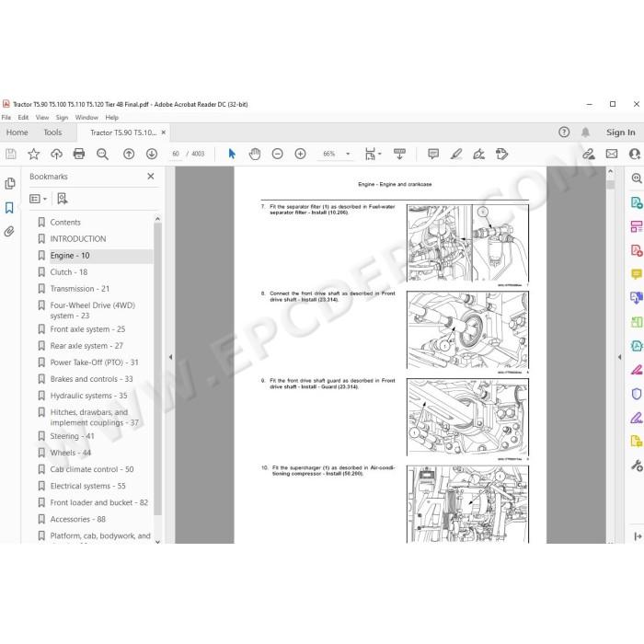644x644 pixels.
Task: Open the File menu
Action: pos(6,118)
